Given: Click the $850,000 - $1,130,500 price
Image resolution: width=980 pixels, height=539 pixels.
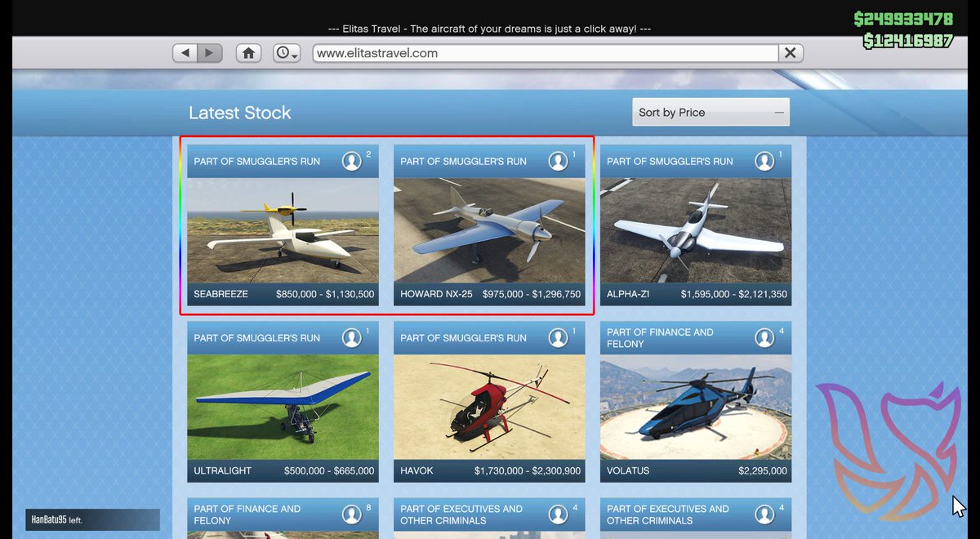Looking at the screenshot, I should coord(325,294).
